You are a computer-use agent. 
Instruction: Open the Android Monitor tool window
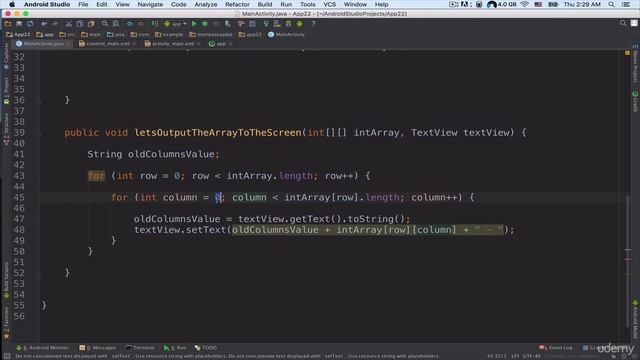point(42,348)
